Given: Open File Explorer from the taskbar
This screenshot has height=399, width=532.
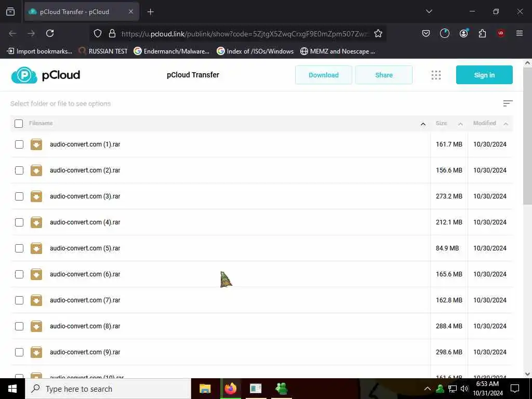Looking at the screenshot, I should coord(205,389).
